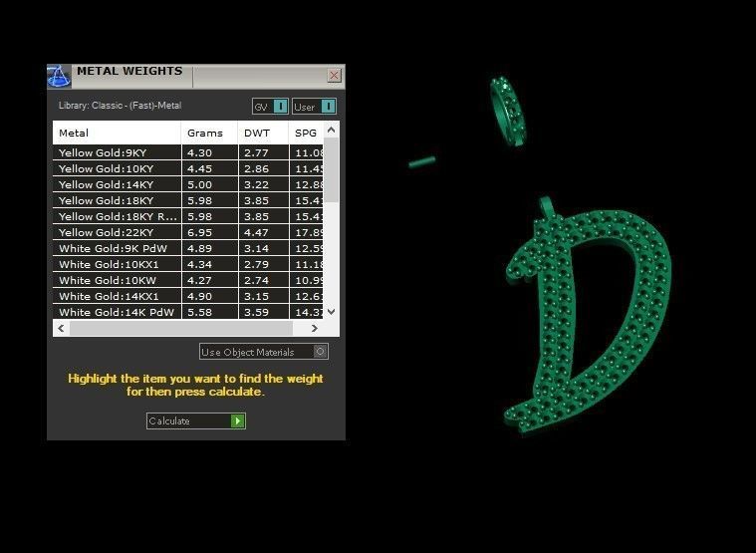Sort by the Grams column header

(209, 134)
